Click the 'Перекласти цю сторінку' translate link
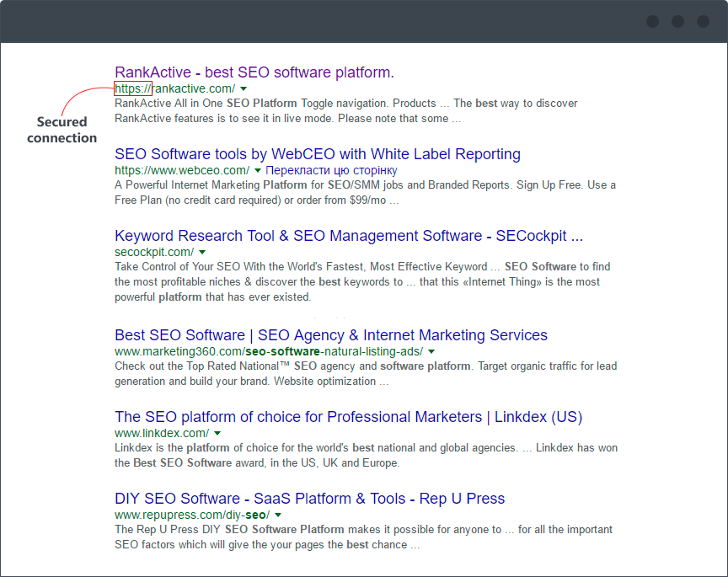728x577 pixels. [x=331, y=170]
